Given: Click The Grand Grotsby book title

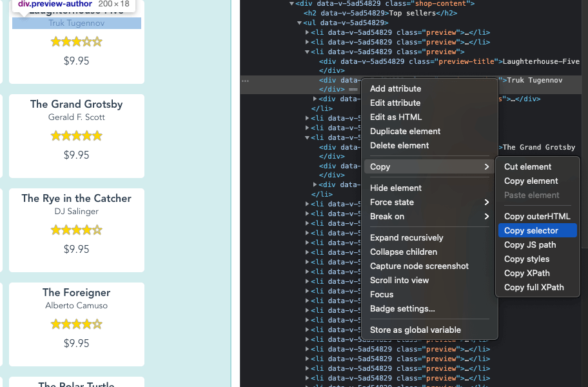Looking at the screenshot, I should [77, 104].
